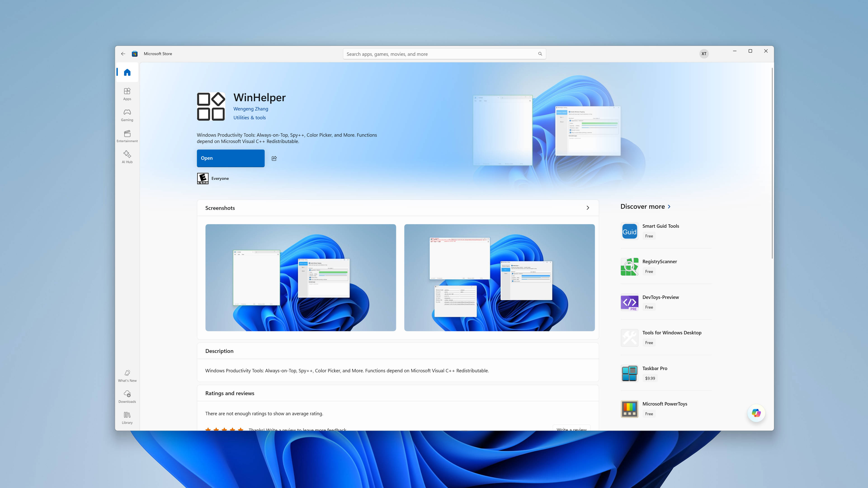Image resolution: width=868 pixels, height=488 pixels.
Task: Open the first WinHelper screenshot thumbnail
Action: [x=301, y=277]
